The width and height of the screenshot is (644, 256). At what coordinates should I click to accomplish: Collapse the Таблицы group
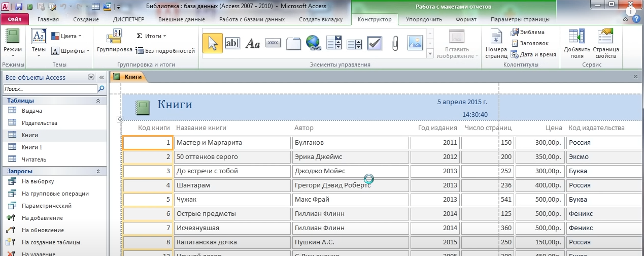[98, 101]
